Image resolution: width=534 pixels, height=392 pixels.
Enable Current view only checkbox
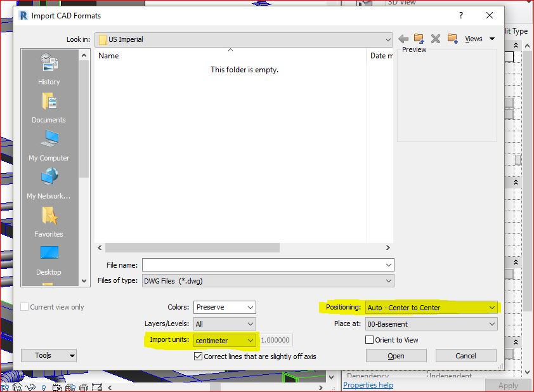[25, 307]
